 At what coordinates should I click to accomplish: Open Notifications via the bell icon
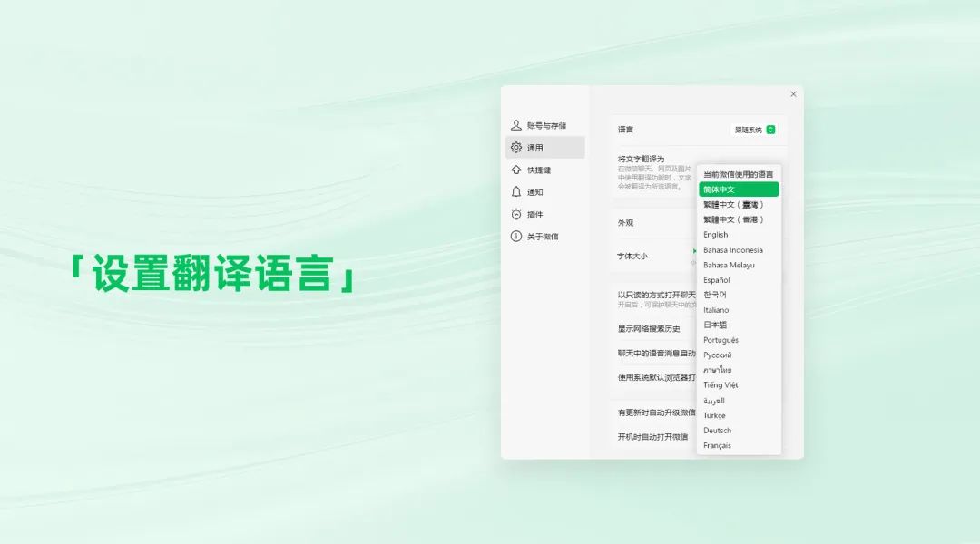point(515,191)
